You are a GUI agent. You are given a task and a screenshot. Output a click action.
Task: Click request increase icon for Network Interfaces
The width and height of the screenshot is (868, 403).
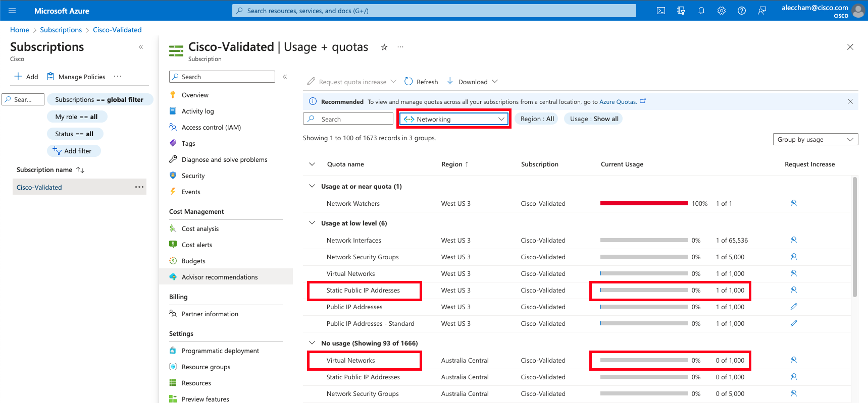coord(794,240)
